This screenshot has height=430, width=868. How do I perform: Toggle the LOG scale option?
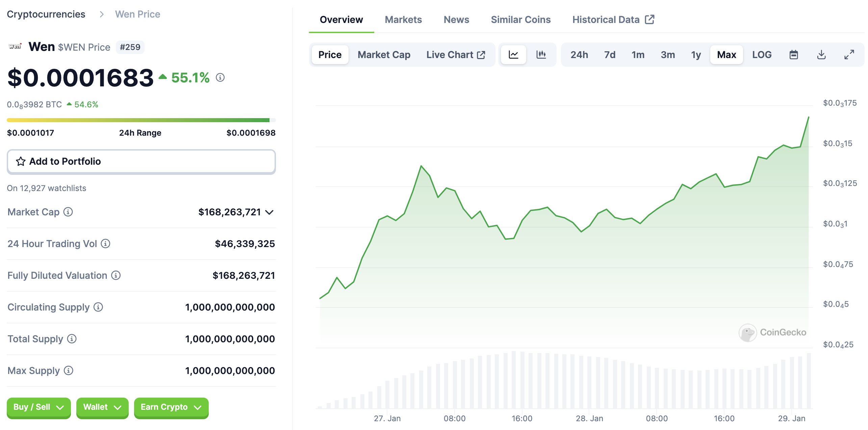click(762, 55)
